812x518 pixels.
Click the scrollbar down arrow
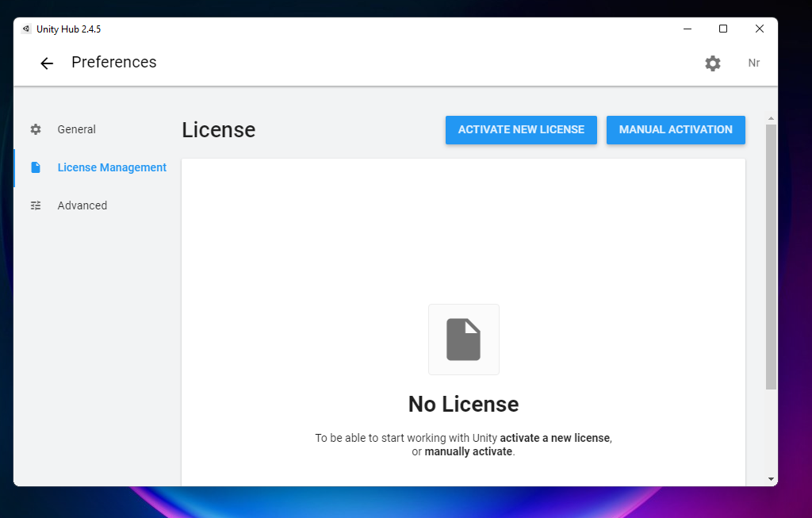tap(771, 479)
